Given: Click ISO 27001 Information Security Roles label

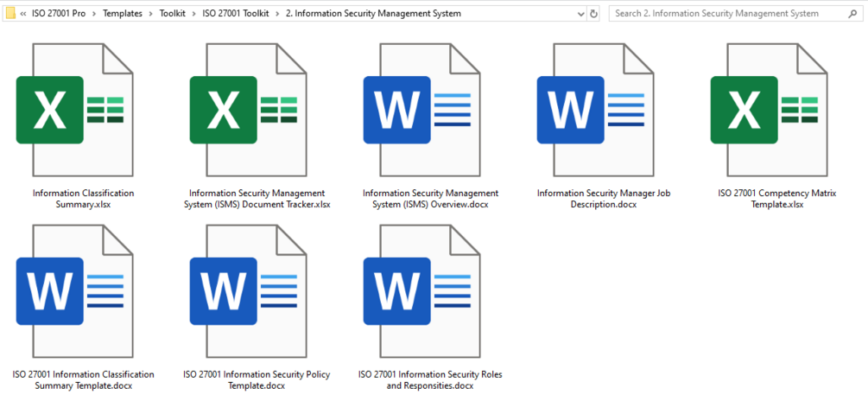Looking at the screenshot, I should tap(430, 380).
